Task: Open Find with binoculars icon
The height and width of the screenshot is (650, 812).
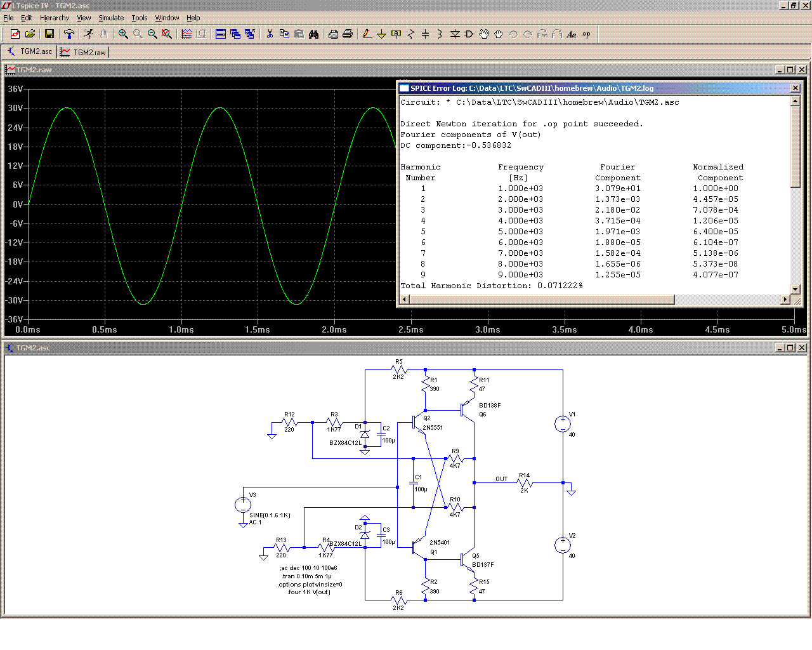Action: click(313, 34)
